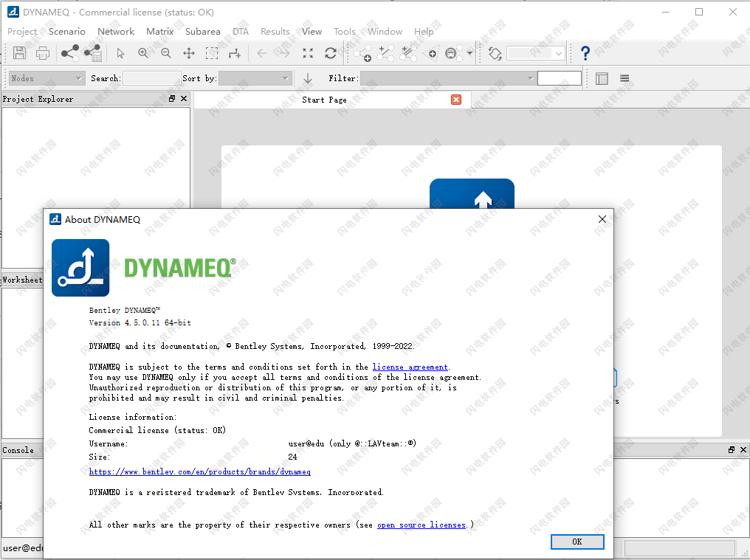This screenshot has width=750, height=560.
Task: Click the DYNAMEQ logo icon in the About dialog
Action: 80,268
